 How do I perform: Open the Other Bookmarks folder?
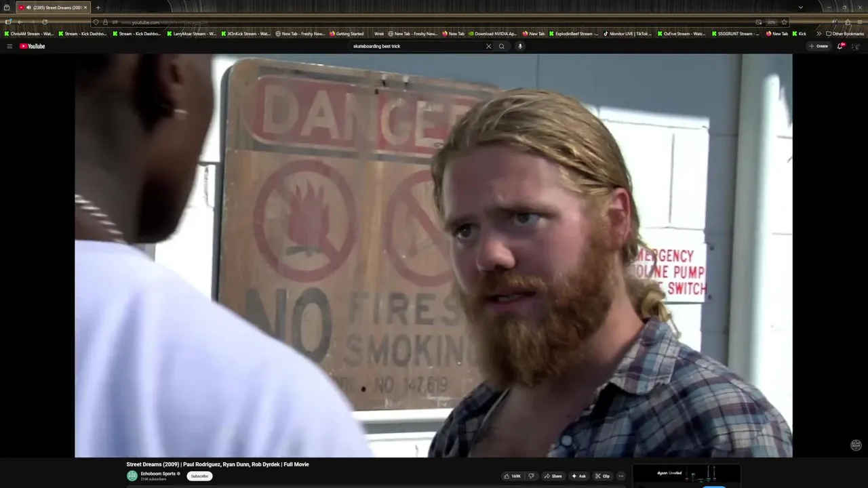[845, 33]
